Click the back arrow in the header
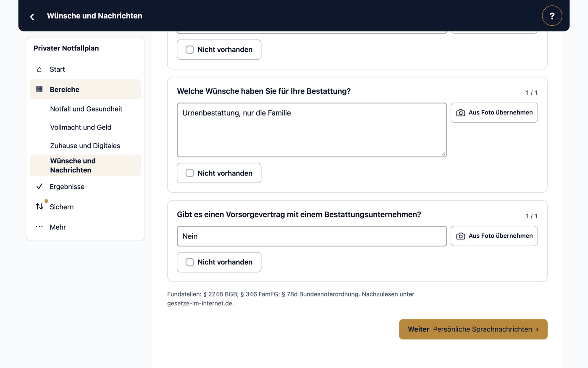 click(32, 16)
